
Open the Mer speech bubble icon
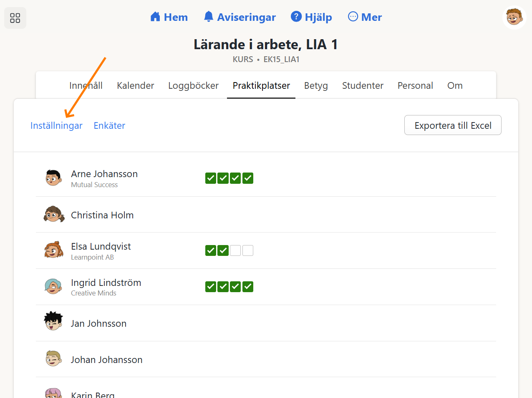pyautogui.click(x=353, y=16)
